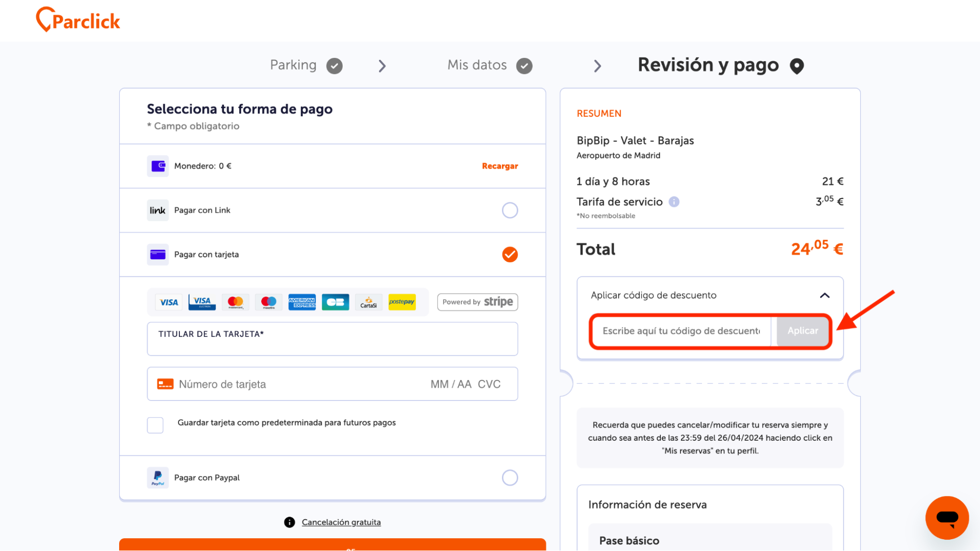
Task: Select the Pagar con Link radio button
Action: [x=510, y=210]
